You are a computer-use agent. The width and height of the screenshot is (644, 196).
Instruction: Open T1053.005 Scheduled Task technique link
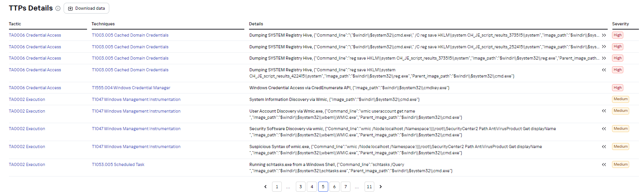[118, 164]
